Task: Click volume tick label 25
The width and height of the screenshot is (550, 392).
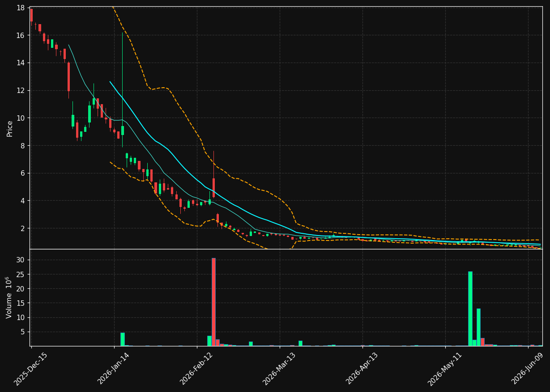Action: coord(21,274)
